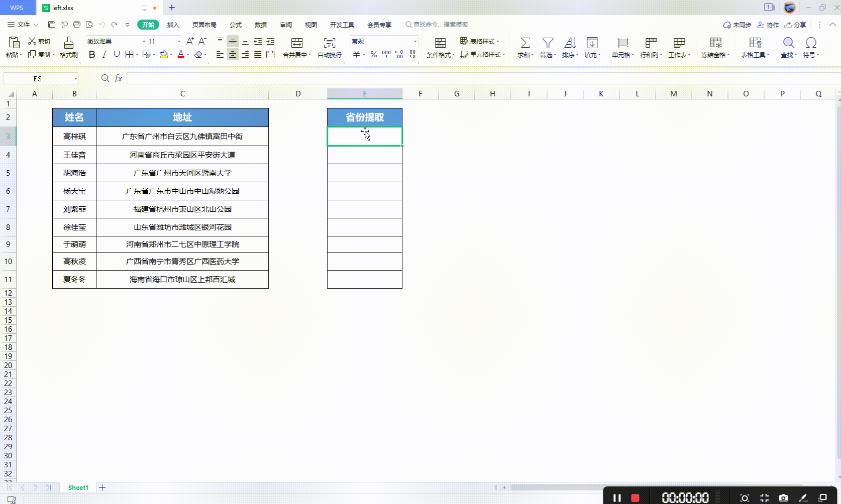Click the Sheet1 tab

tap(78, 487)
